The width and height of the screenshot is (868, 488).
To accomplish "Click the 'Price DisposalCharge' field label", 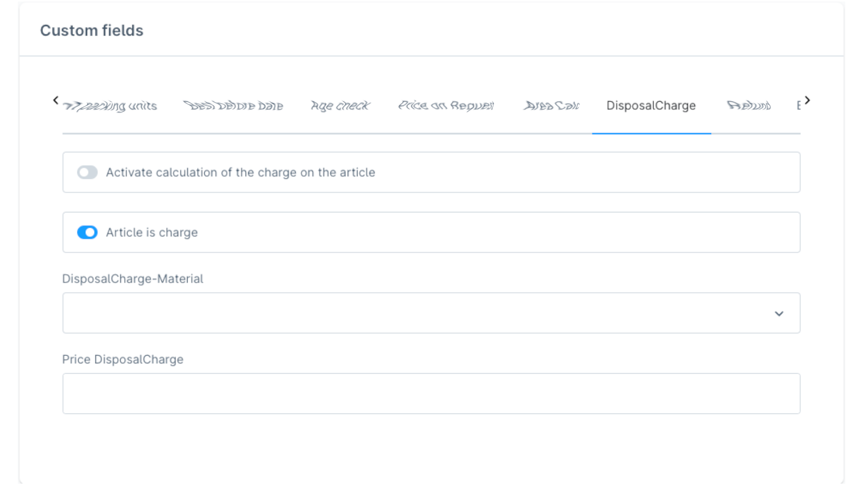I will click(x=123, y=359).
